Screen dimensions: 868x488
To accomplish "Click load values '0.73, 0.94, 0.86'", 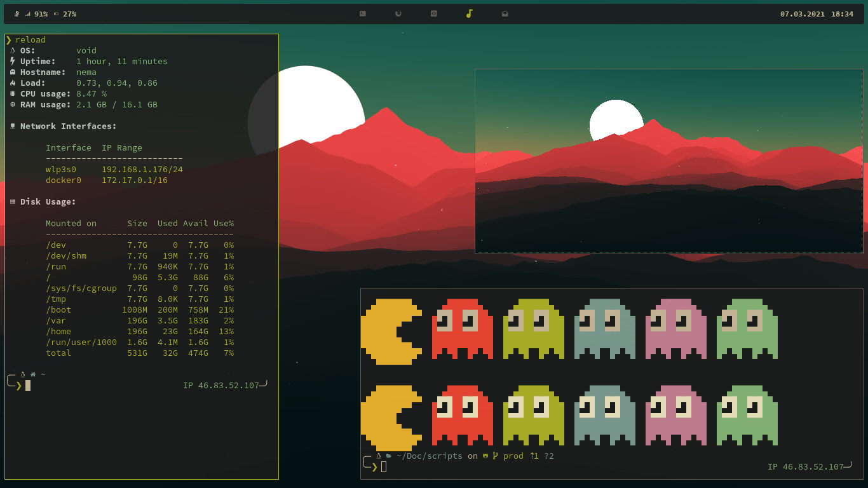I will point(117,83).
